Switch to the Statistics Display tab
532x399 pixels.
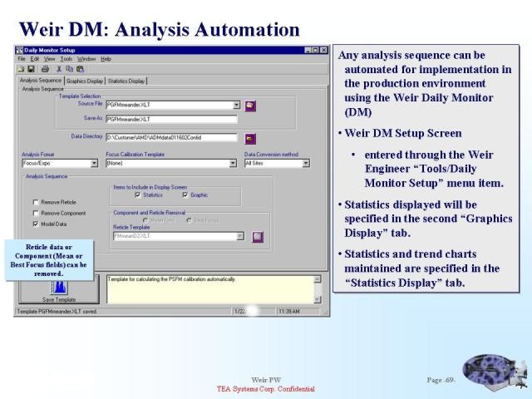[x=126, y=81]
